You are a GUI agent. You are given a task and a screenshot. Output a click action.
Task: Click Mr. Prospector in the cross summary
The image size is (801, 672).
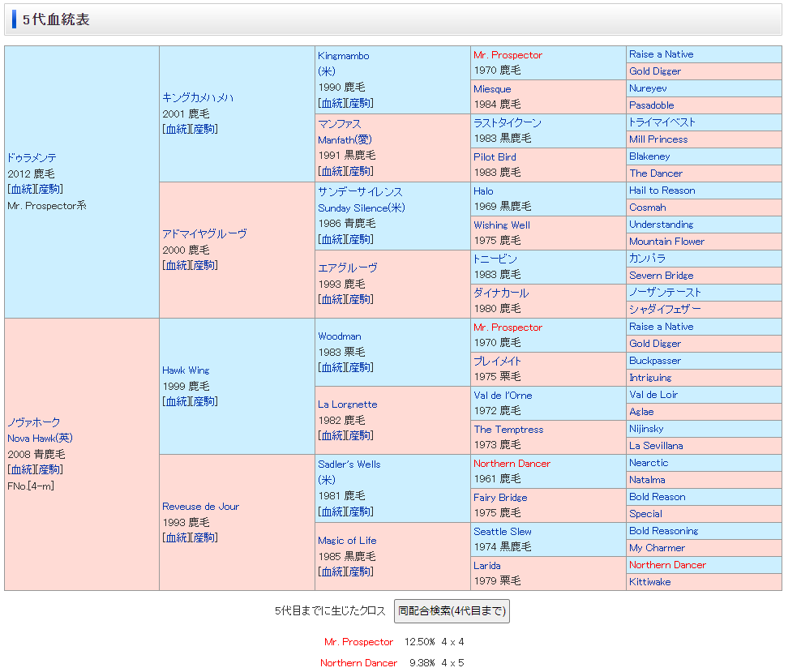click(358, 642)
